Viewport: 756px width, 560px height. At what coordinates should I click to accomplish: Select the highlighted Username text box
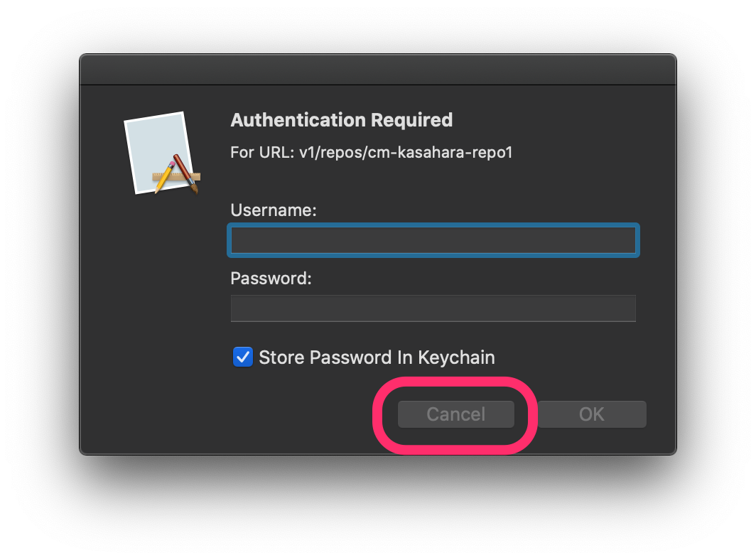tap(433, 239)
